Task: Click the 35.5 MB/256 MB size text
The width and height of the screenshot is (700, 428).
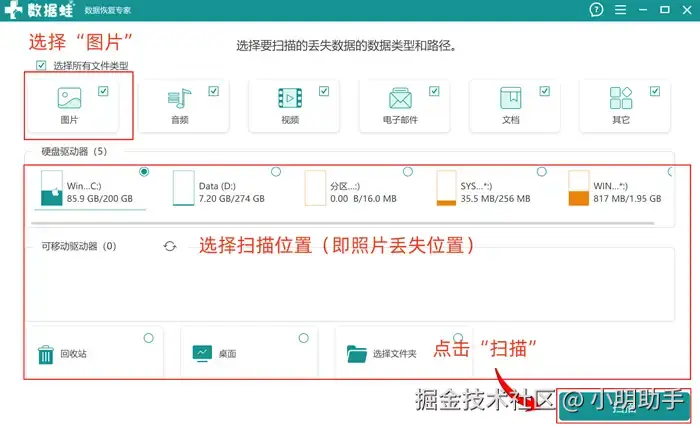Action: click(x=496, y=199)
